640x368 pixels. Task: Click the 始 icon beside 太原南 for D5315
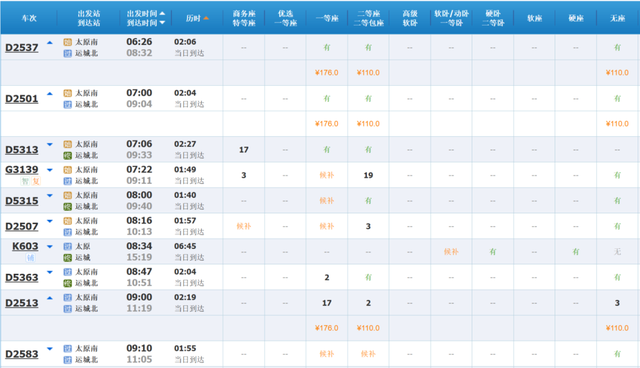point(68,195)
